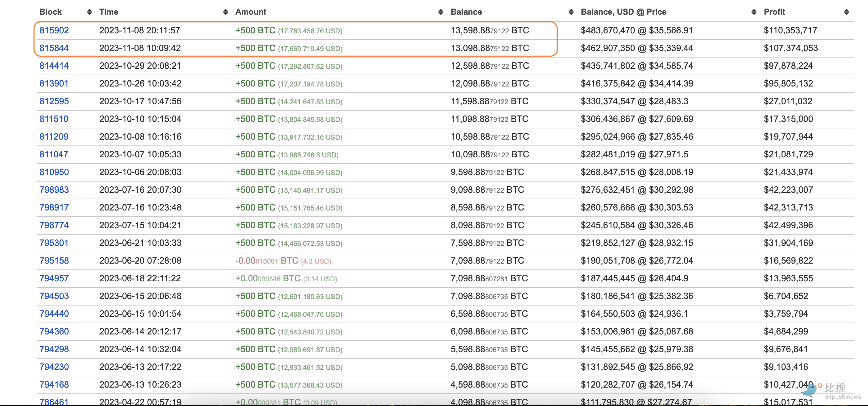Open block 795158 link

54,261
